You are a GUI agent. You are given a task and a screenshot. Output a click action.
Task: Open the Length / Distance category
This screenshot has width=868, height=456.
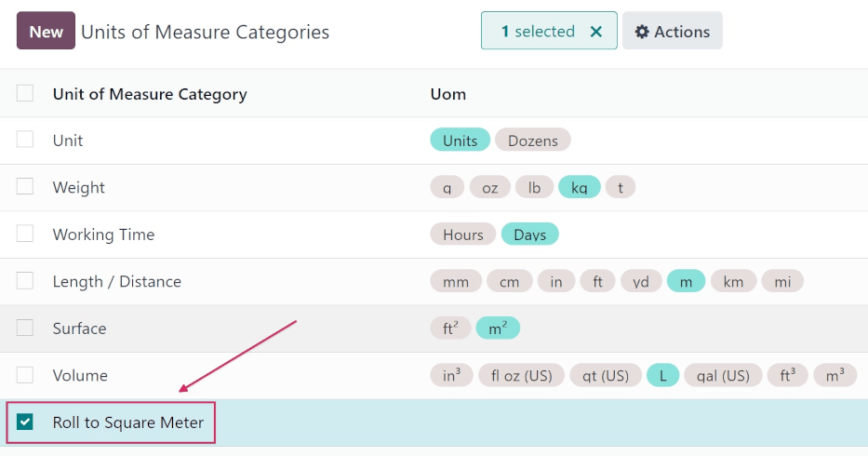click(x=116, y=281)
